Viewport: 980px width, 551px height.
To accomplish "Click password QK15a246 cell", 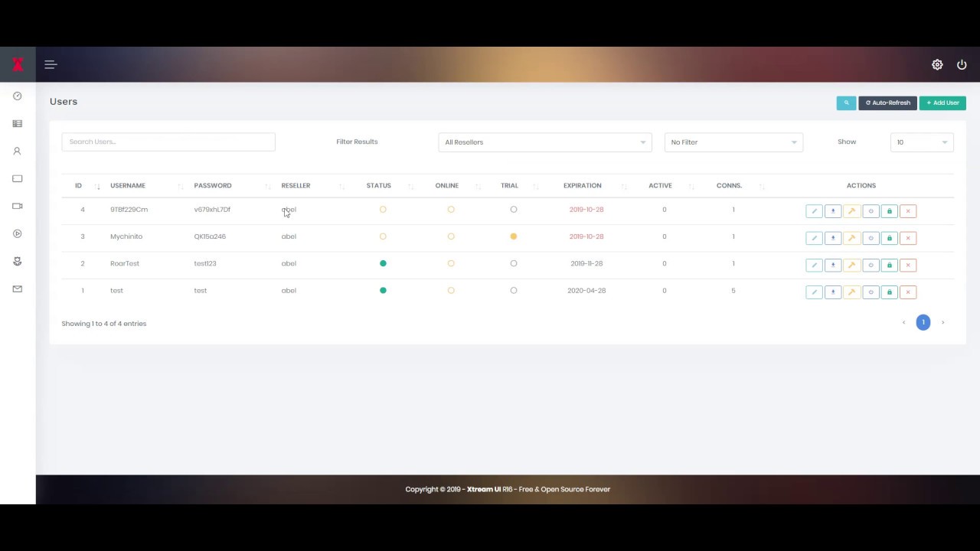I will tap(210, 236).
